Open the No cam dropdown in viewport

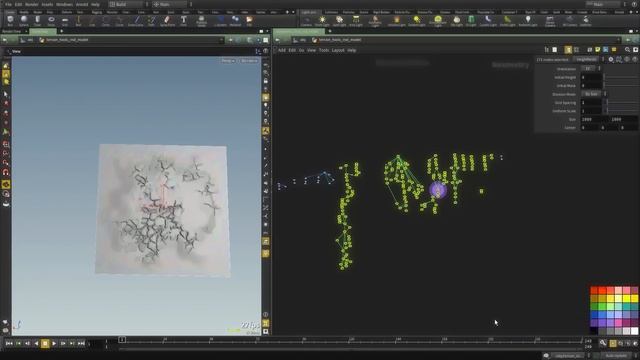pyautogui.click(x=249, y=61)
